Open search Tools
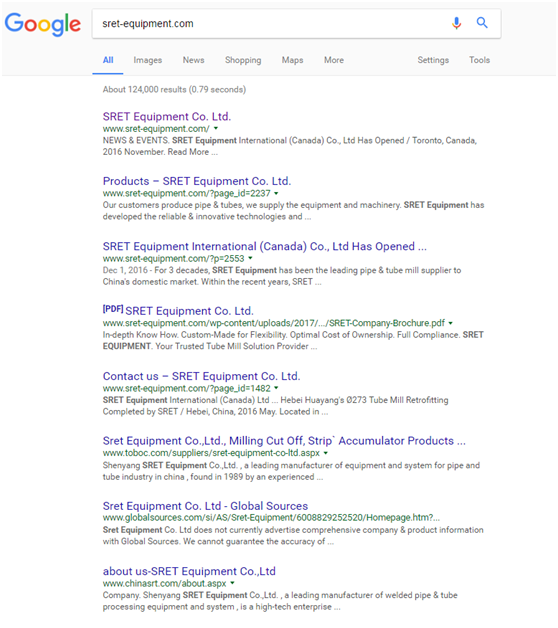558x628 pixels. coord(479,60)
